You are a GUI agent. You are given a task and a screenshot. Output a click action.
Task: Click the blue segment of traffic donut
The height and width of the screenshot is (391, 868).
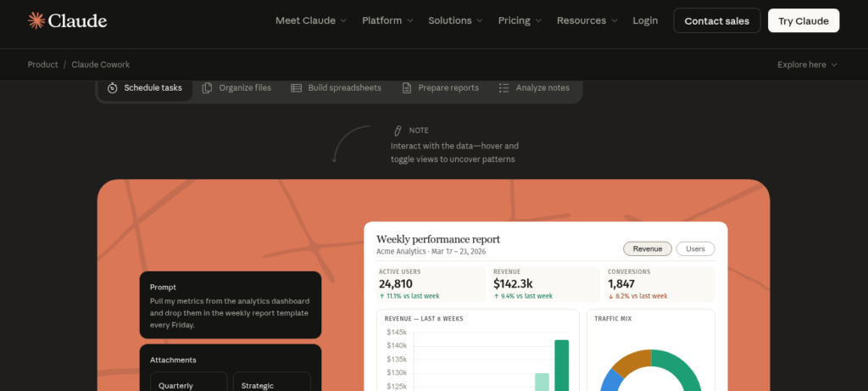(610, 381)
